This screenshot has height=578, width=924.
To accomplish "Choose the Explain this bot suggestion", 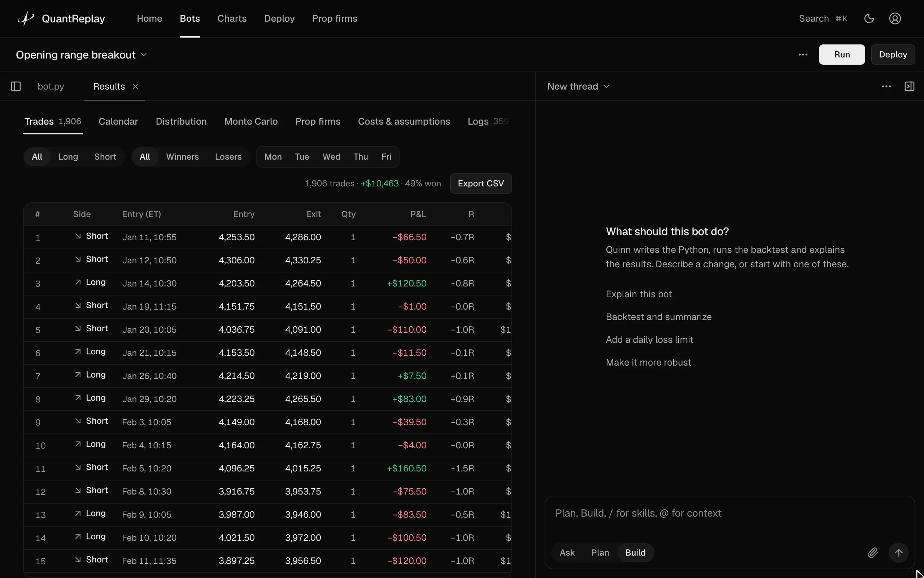I will pos(639,294).
